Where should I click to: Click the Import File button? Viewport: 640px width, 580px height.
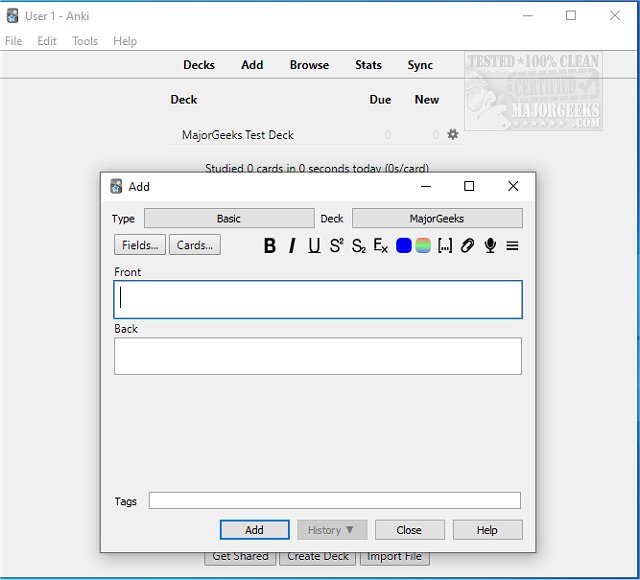pos(394,558)
